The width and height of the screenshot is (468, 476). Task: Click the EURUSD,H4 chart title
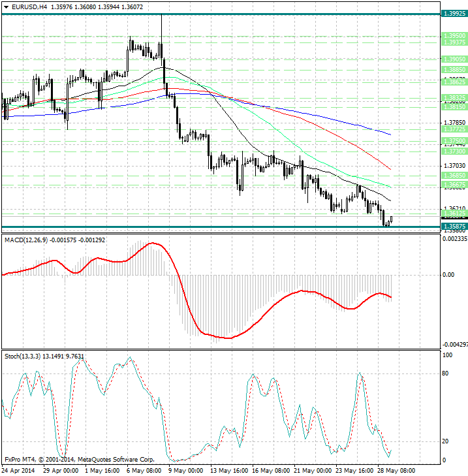29,7
